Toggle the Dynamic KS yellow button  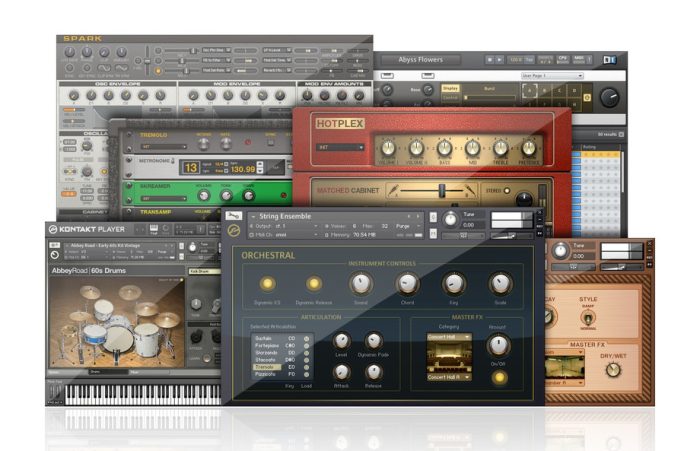[267, 284]
